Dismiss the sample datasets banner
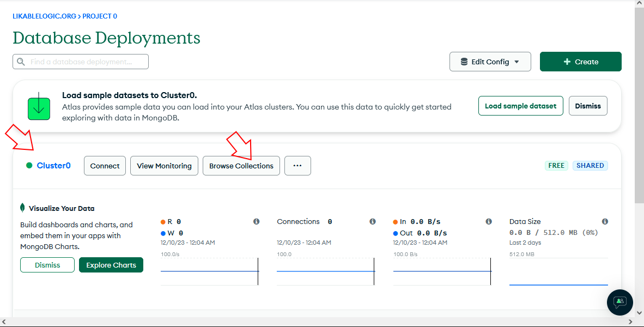 point(587,106)
